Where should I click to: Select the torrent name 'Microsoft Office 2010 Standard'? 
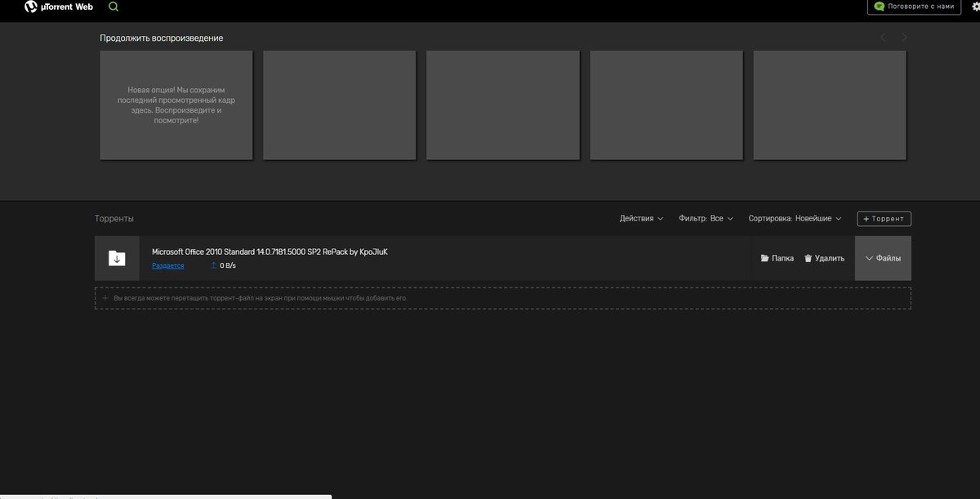point(269,252)
